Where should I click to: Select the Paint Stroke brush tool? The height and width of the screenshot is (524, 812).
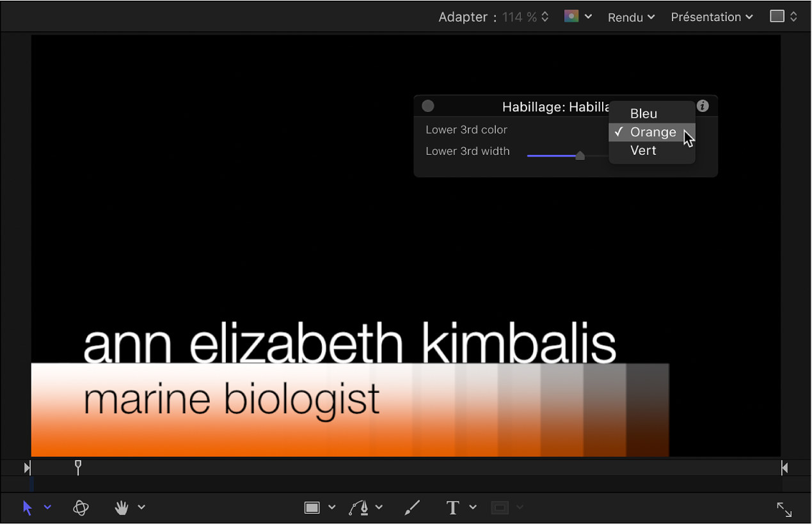click(412, 508)
